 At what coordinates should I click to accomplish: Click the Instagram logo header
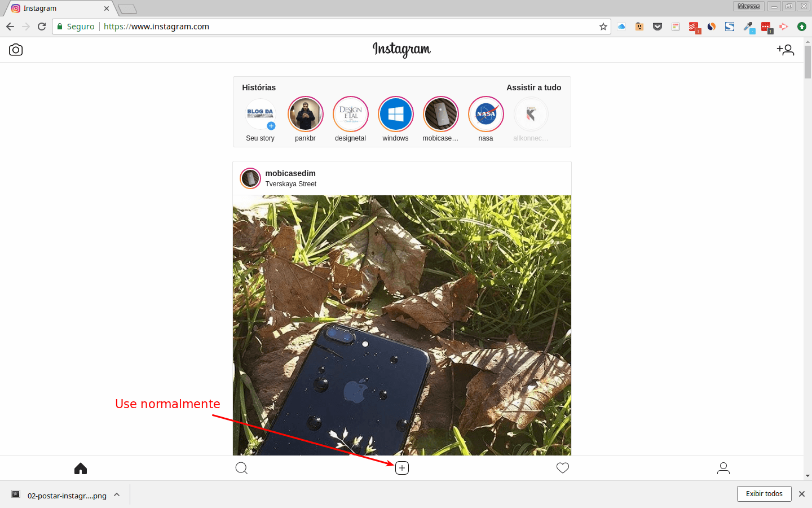[401, 50]
